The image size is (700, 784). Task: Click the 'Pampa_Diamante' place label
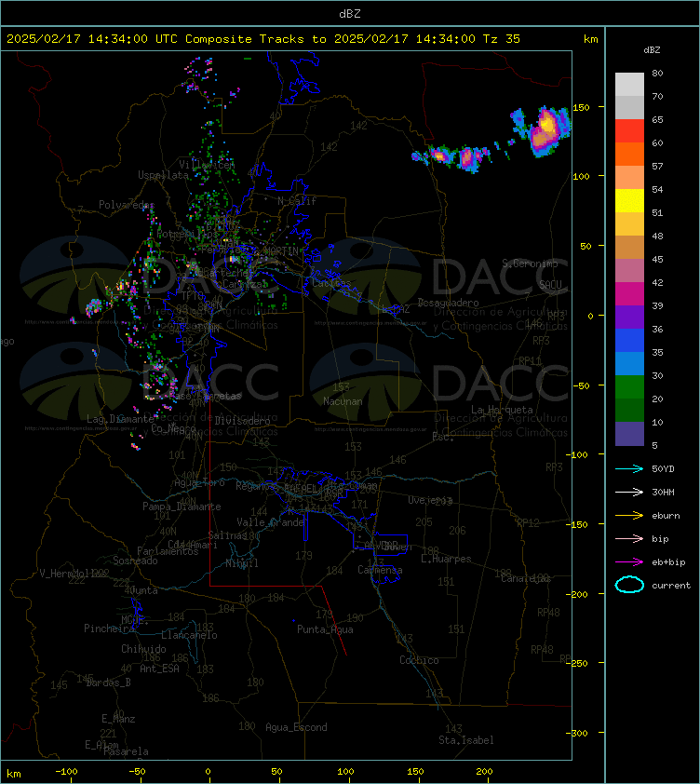(x=182, y=507)
